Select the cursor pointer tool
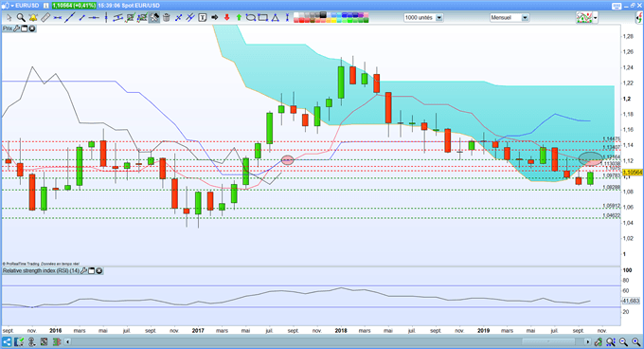 9,18
